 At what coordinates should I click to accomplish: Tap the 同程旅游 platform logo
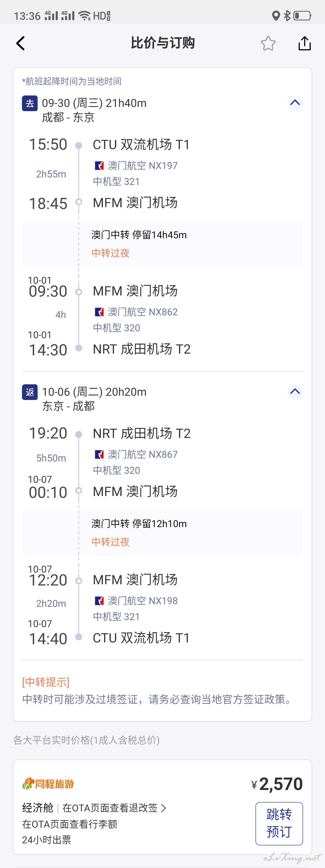click(48, 783)
